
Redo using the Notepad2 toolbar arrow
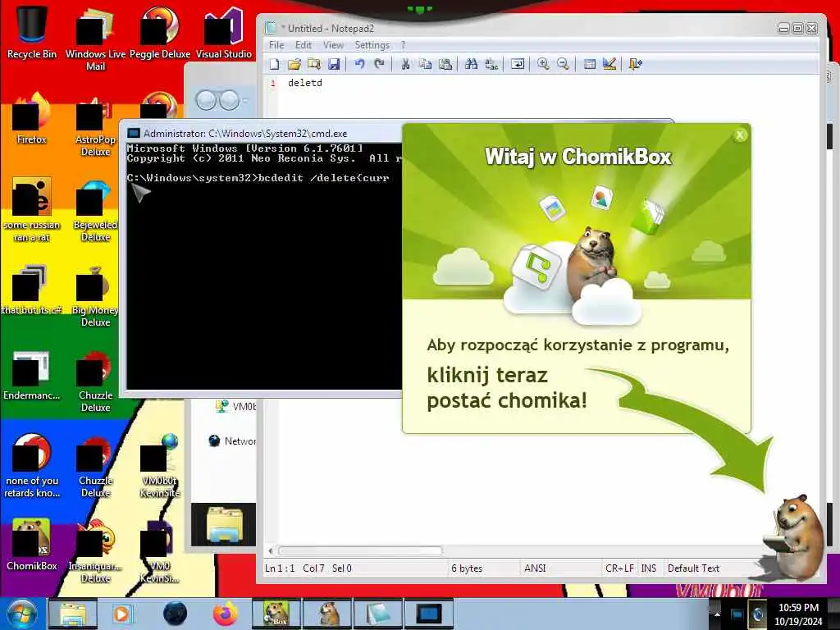(x=379, y=64)
